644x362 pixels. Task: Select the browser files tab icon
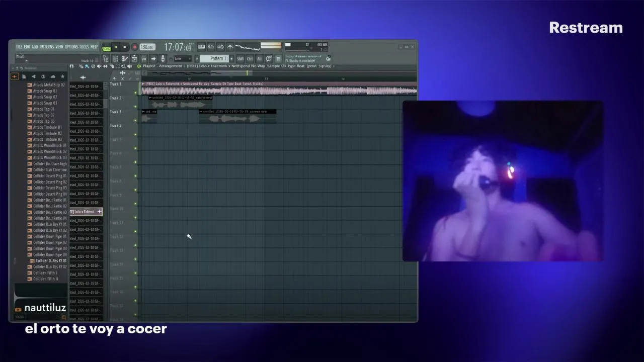pyautogui.click(x=24, y=76)
